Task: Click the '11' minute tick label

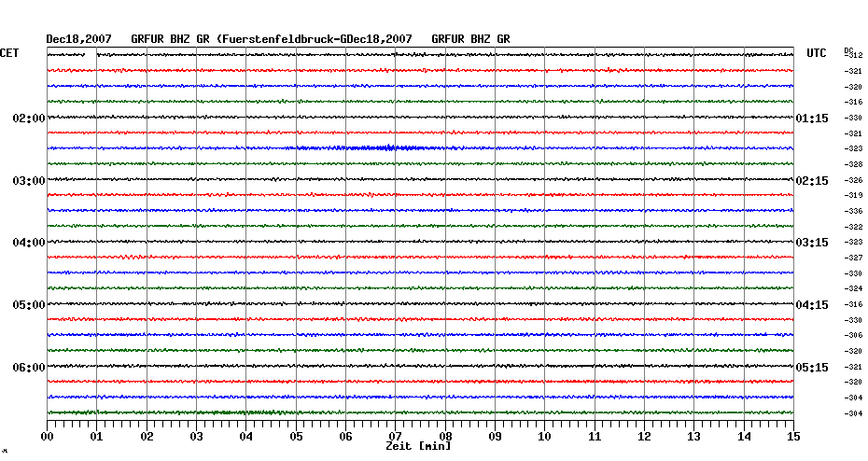Action: (595, 436)
